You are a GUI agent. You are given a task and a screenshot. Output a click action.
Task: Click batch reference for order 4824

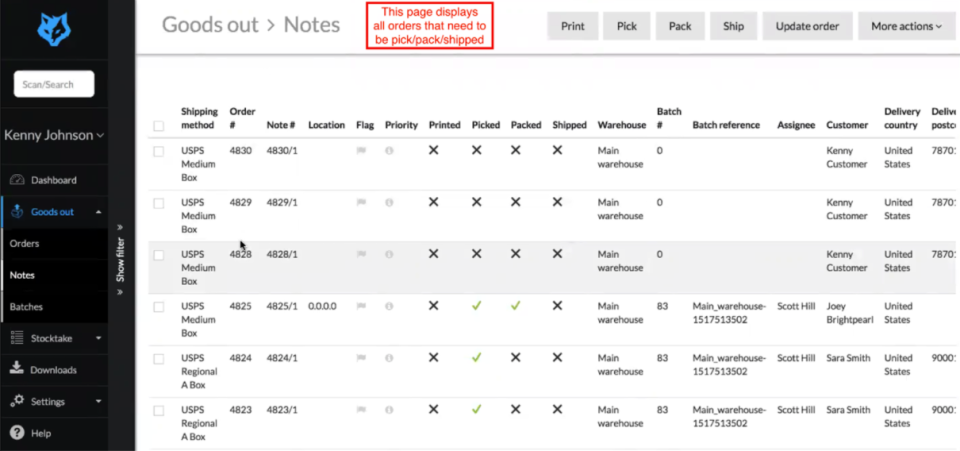[x=729, y=365]
